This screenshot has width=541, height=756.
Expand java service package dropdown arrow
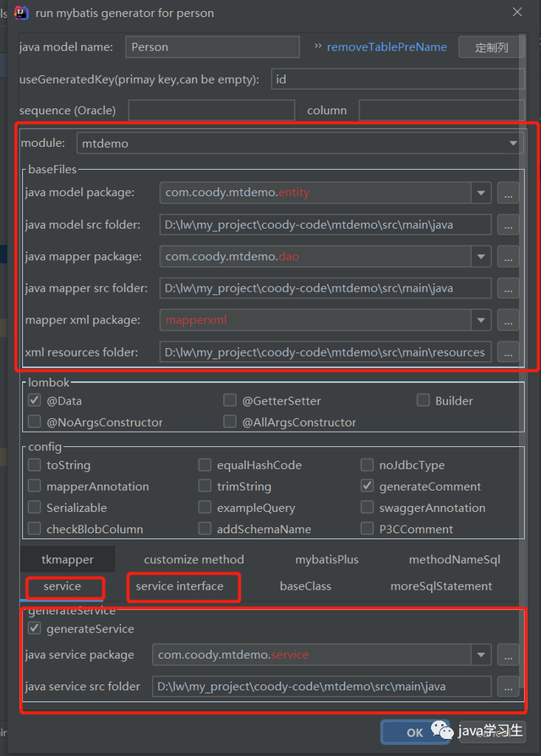[x=481, y=655]
